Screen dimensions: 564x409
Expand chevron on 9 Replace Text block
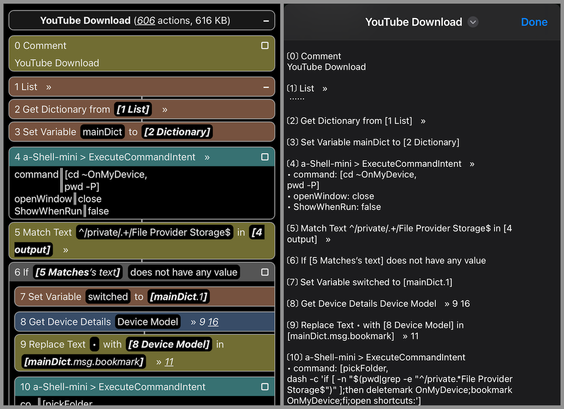(159, 362)
